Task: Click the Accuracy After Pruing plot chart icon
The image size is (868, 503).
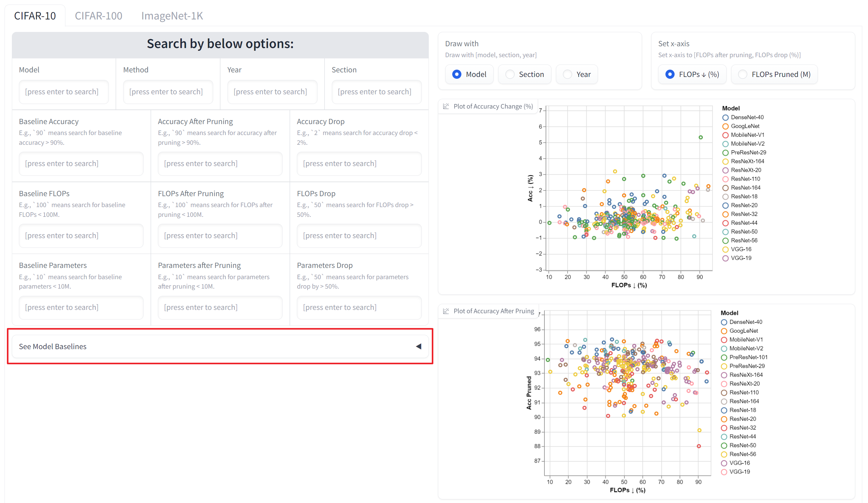Action: [x=446, y=311]
